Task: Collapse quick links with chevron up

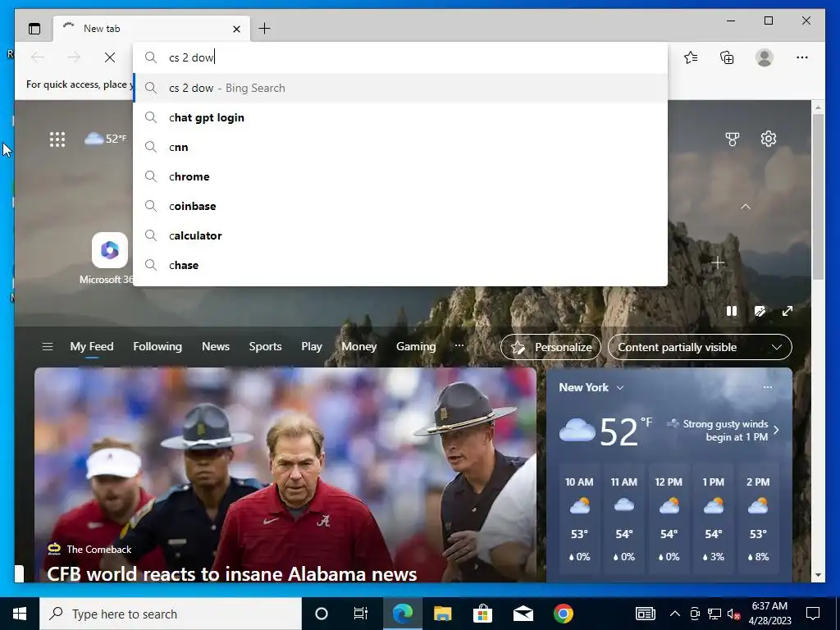Action: click(x=745, y=207)
